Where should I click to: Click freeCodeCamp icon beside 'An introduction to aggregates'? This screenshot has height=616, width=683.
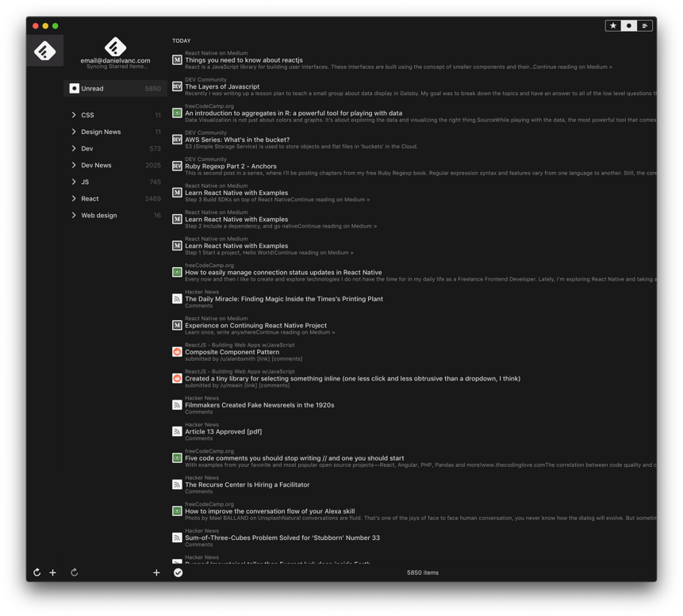(x=177, y=113)
